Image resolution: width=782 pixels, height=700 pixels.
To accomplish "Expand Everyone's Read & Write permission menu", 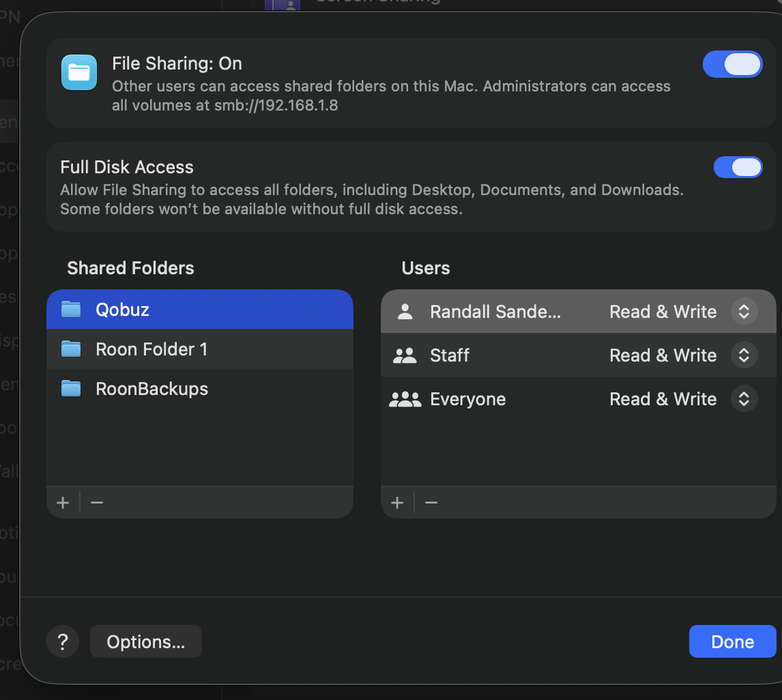I will coord(744,399).
